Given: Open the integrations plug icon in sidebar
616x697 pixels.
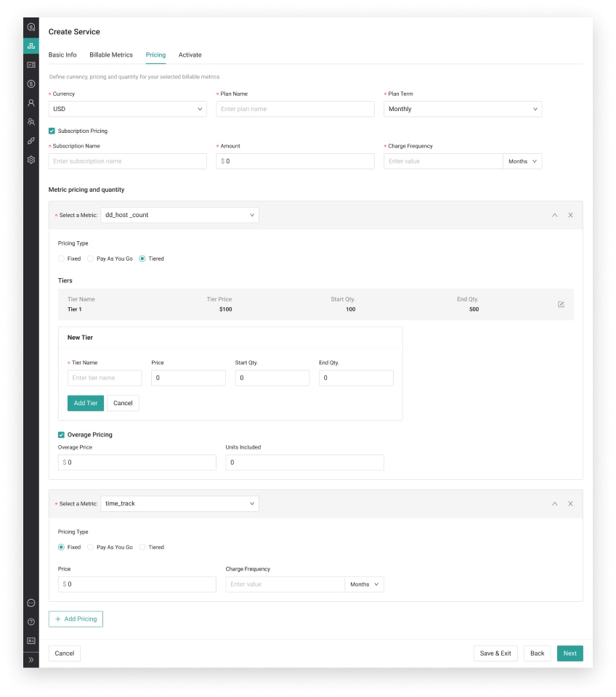Looking at the screenshot, I should click(x=31, y=141).
